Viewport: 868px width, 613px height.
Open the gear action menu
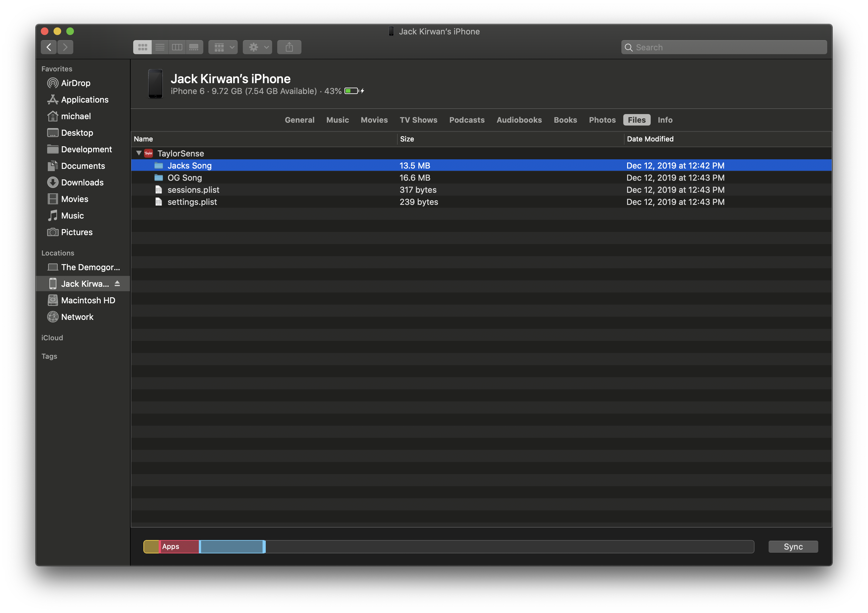coord(257,47)
